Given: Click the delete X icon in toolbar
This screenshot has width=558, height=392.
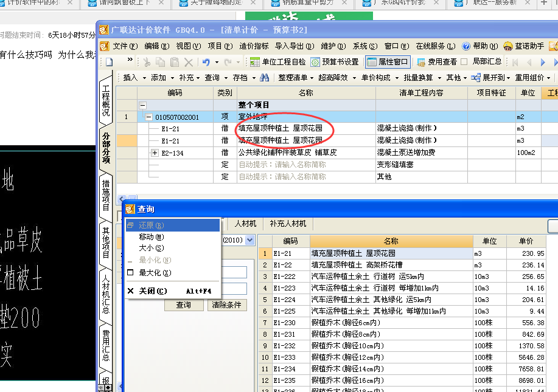Looking at the screenshot, I should pyautogui.click(x=189, y=63).
